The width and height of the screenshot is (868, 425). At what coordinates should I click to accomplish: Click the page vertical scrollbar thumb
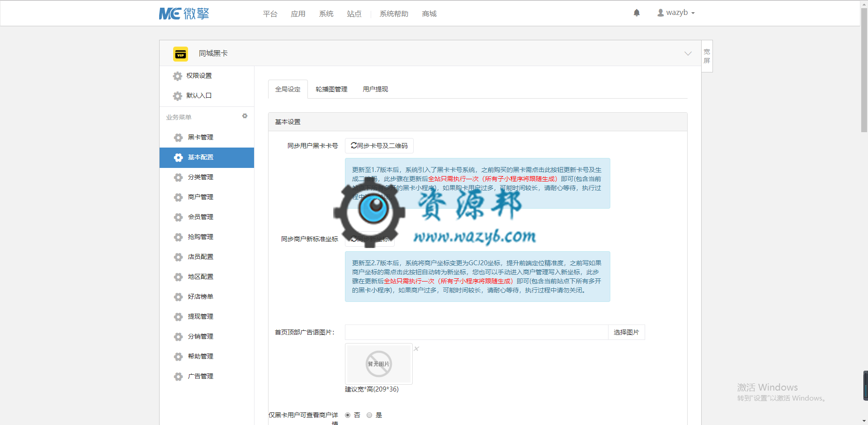pos(864,70)
